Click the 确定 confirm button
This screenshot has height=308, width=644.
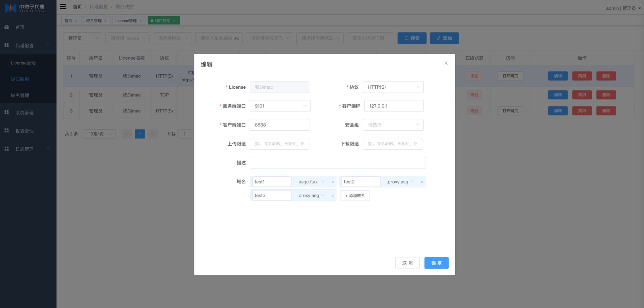pyautogui.click(x=436, y=263)
